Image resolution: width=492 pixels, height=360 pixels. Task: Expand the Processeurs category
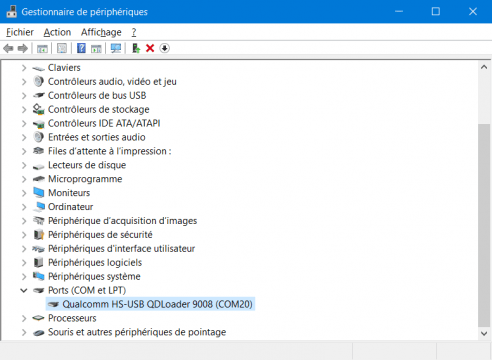(24, 319)
